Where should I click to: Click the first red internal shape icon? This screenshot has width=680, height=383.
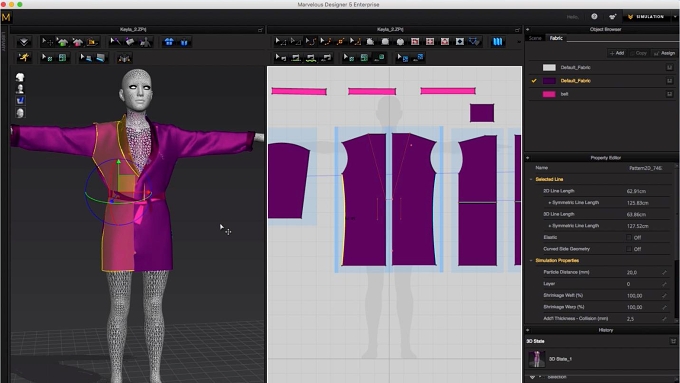415,42
